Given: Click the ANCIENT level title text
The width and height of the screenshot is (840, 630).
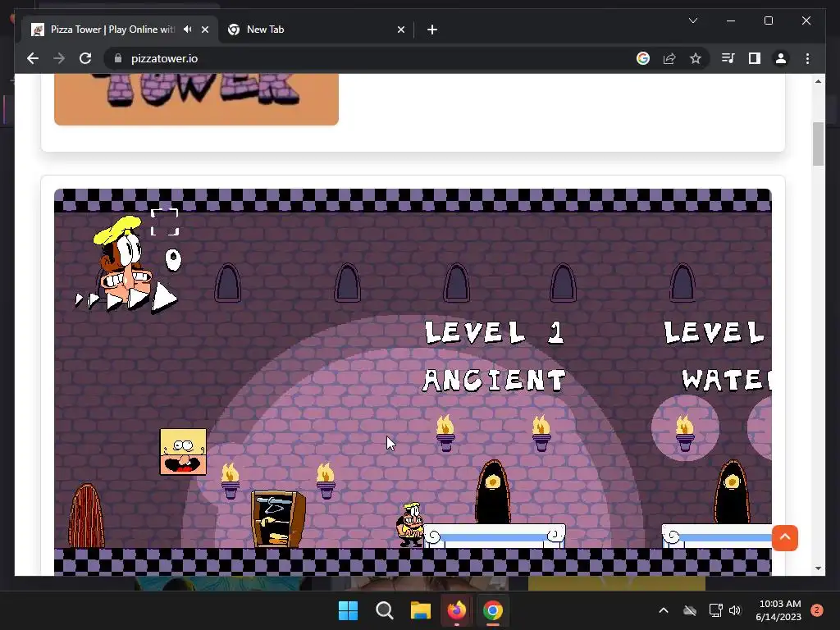Looking at the screenshot, I should pos(494,381).
